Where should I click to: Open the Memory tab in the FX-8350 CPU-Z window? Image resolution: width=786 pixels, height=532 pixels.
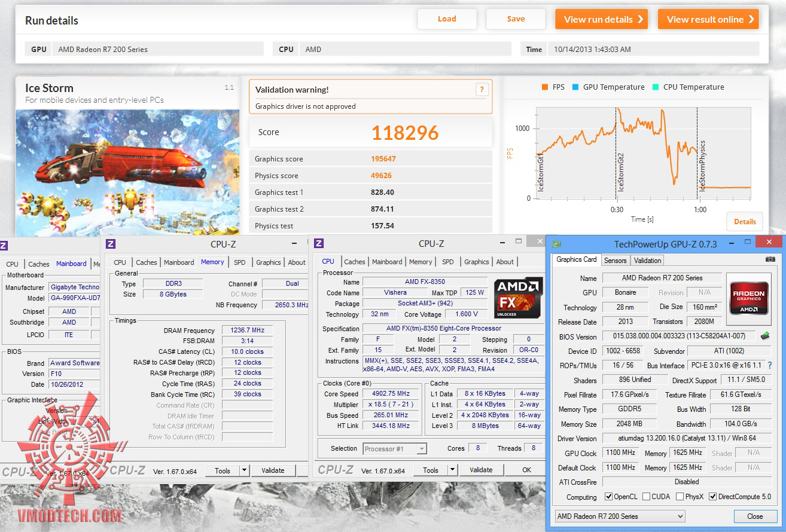tap(421, 262)
